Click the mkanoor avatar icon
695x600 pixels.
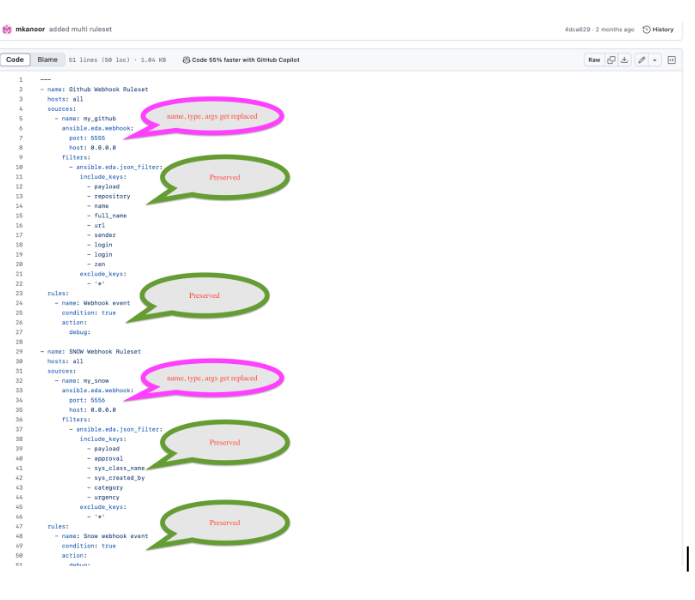tap(7, 30)
